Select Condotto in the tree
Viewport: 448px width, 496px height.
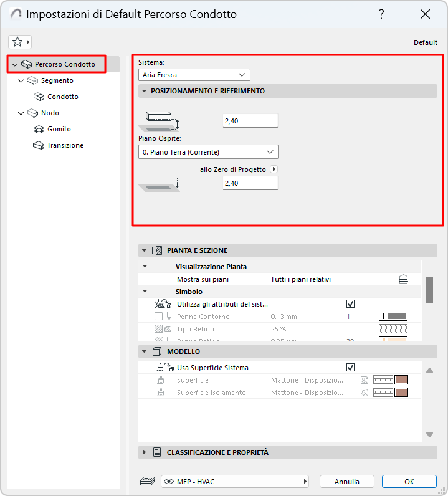pos(63,97)
